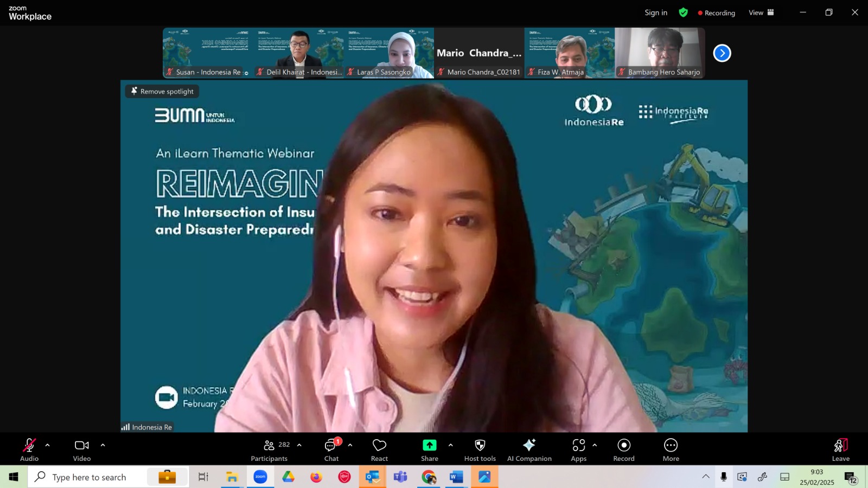Open the Apps button

(x=578, y=450)
